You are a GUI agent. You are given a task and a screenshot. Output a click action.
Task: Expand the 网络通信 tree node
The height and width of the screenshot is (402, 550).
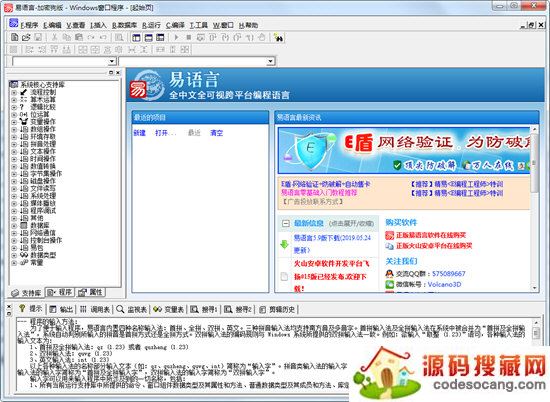(x=14, y=233)
